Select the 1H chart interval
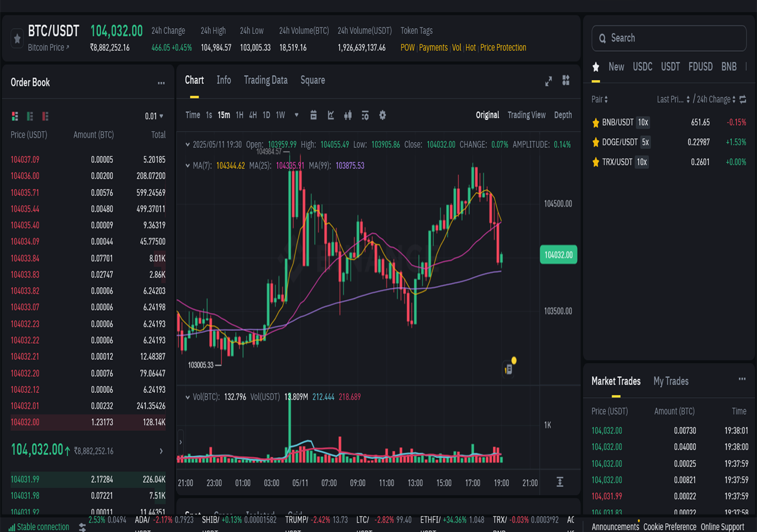 click(239, 115)
